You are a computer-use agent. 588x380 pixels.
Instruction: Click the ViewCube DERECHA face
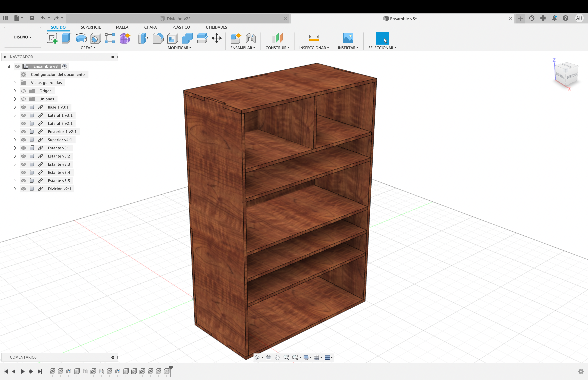pos(572,76)
